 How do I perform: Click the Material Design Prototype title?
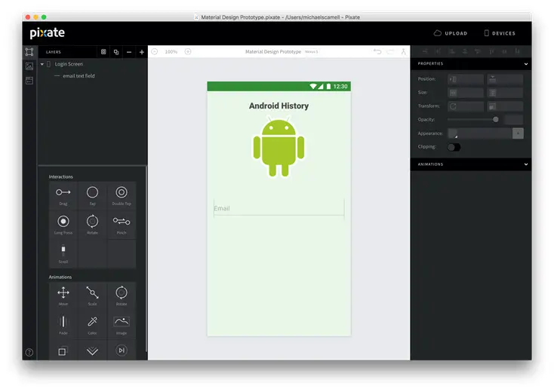273,52
